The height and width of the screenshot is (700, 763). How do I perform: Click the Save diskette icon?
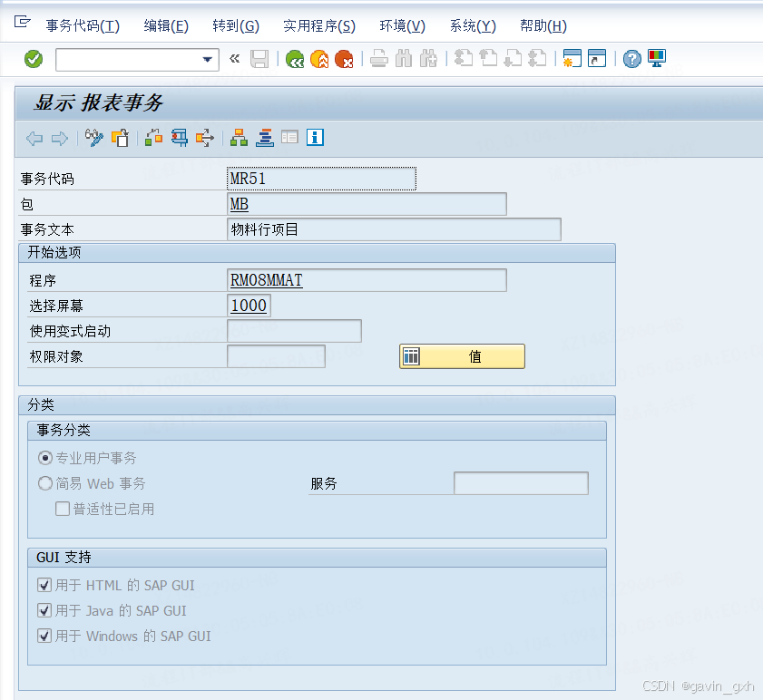(x=259, y=59)
